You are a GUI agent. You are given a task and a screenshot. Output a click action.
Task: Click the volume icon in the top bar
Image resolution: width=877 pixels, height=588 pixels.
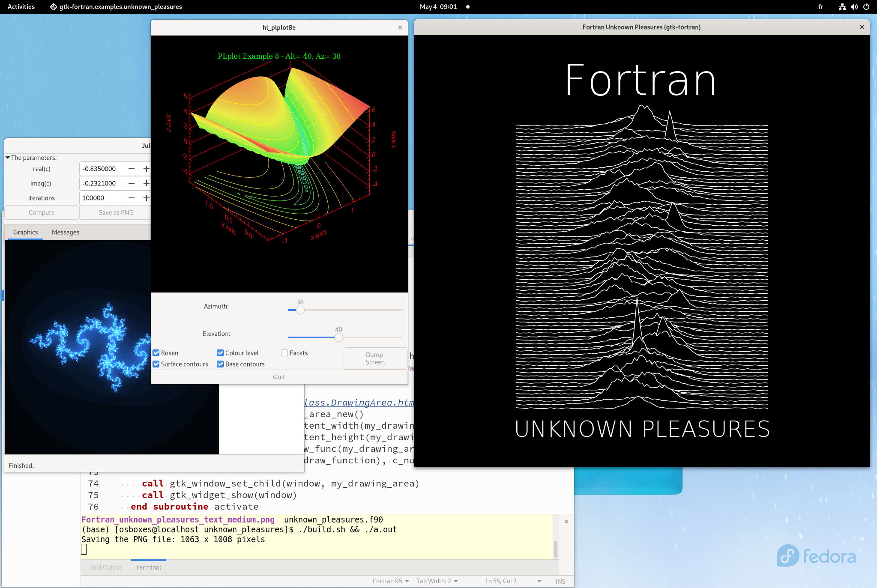click(854, 7)
